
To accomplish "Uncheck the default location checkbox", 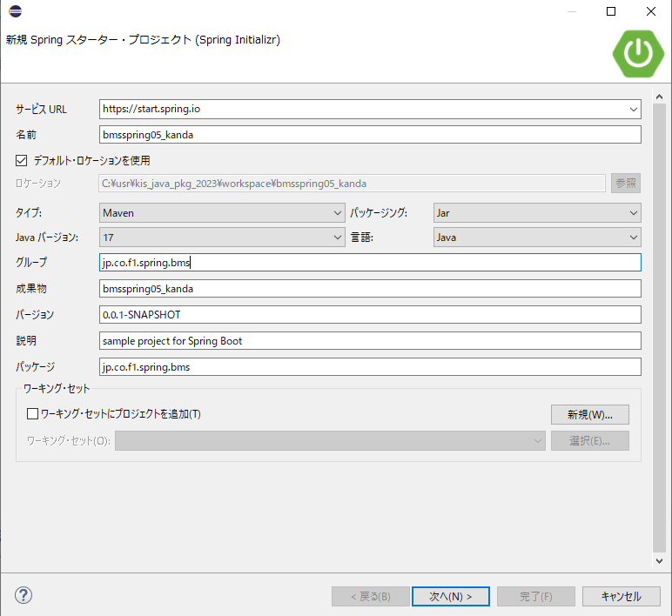I will point(21,160).
